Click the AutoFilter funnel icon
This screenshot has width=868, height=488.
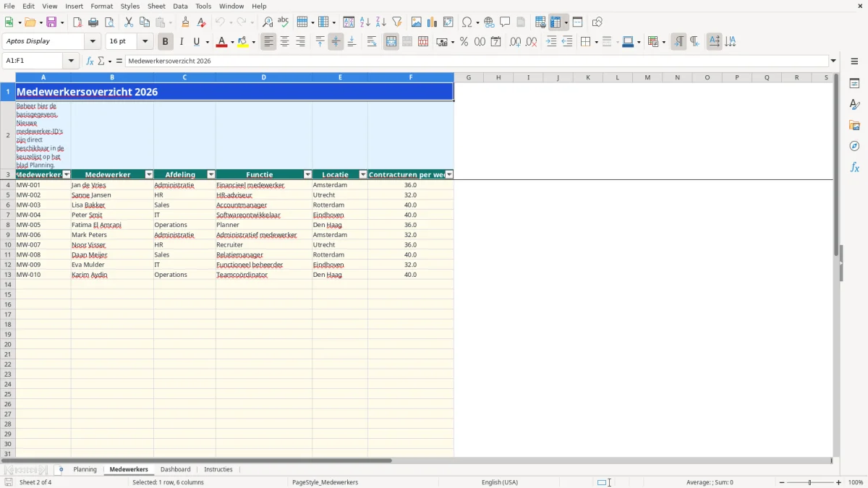point(397,22)
